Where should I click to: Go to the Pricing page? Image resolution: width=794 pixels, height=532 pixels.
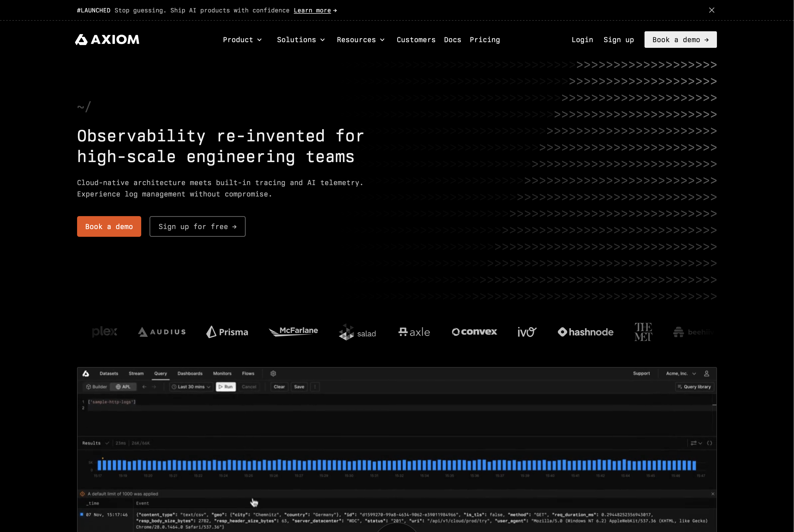pyautogui.click(x=484, y=40)
